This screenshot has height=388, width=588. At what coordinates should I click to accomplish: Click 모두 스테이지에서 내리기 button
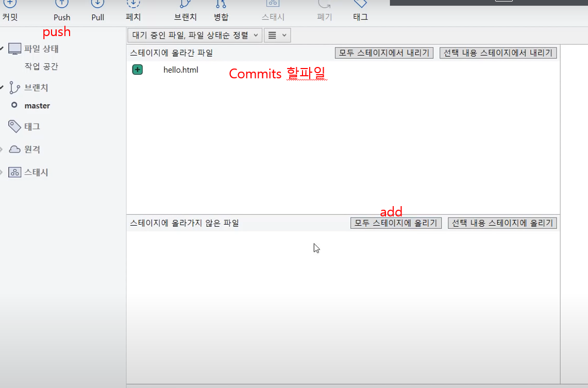(384, 53)
